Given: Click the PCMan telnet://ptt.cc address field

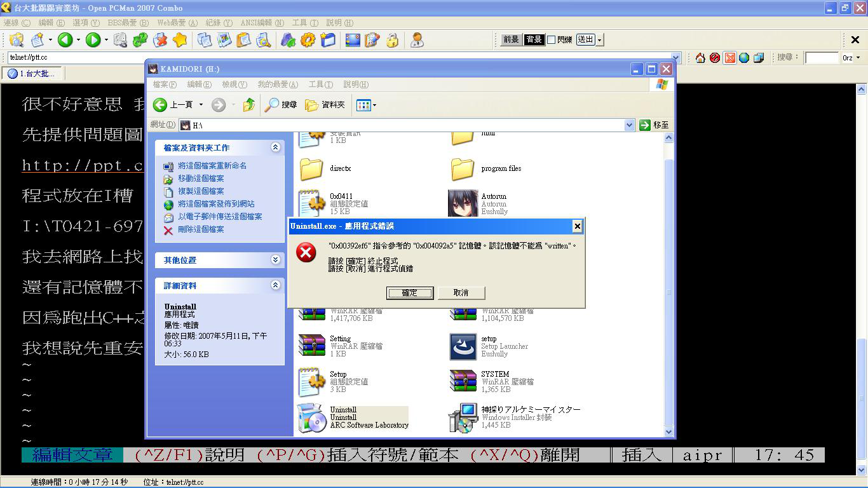Looking at the screenshot, I should [x=339, y=58].
